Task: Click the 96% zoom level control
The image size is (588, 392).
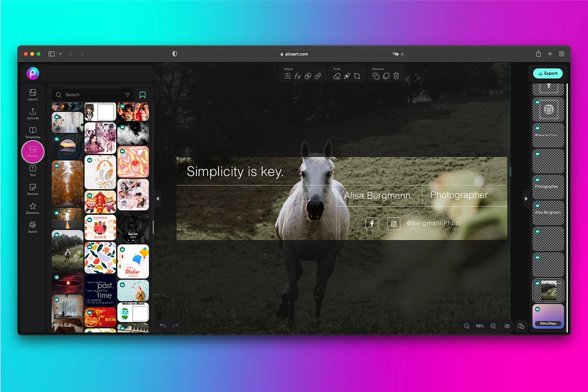Action: (x=479, y=326)
